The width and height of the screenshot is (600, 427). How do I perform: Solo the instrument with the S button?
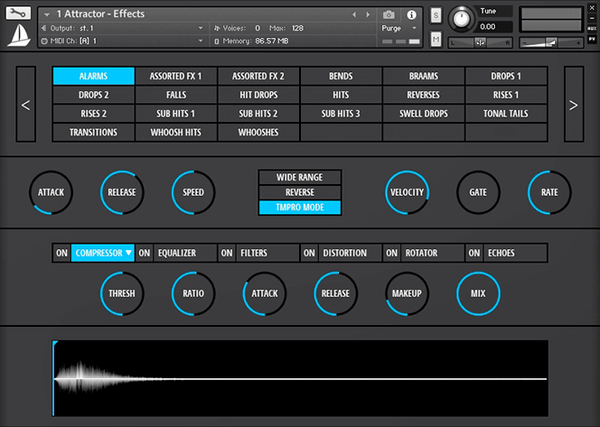coord(436,16)
